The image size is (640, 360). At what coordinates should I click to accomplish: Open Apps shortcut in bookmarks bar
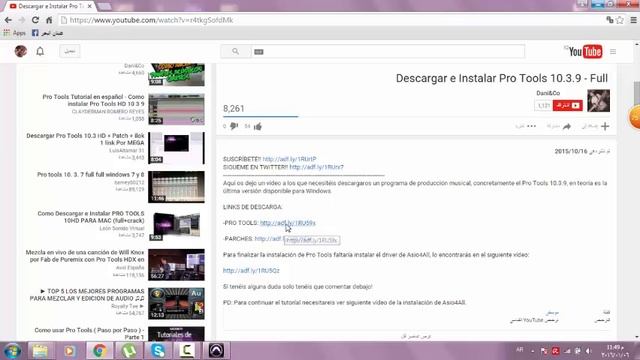pos(15,33)
